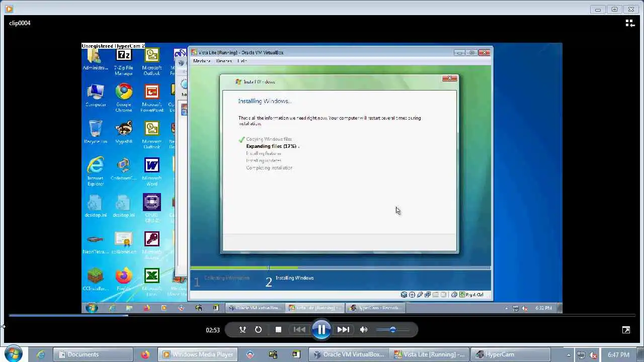Pause the video playback

pyautogui.click(x=321, y=330)
